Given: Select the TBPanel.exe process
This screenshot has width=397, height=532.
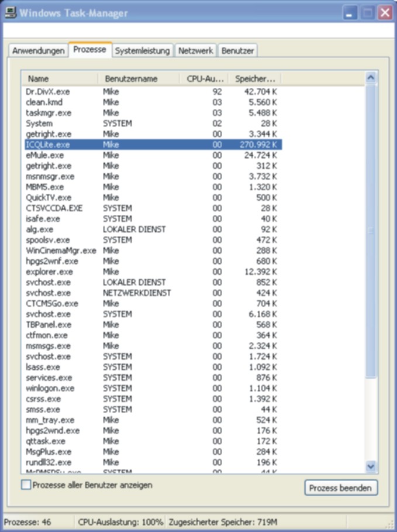Looking at the screenshot, I should pyautogui.click(x=153, y=325).
